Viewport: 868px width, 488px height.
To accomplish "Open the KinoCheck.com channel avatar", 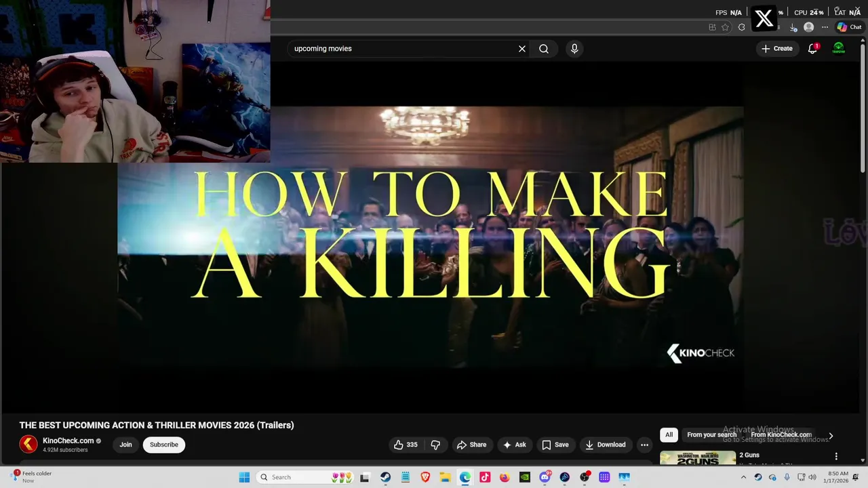I will 28,444.
